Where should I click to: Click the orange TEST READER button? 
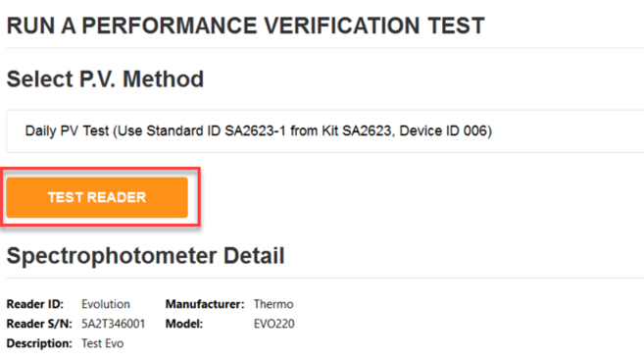pyautogui.click(x=97, y=198)
